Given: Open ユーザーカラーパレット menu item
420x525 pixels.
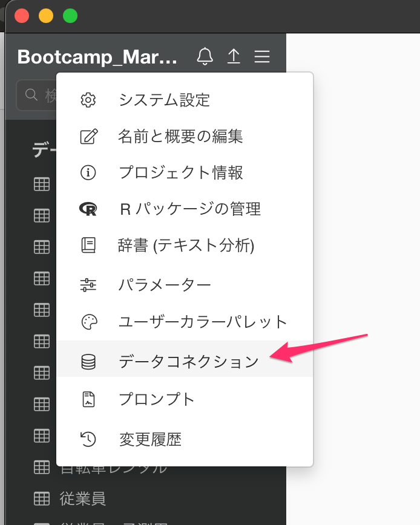Looking at the screenshot, I should [185, 322].
